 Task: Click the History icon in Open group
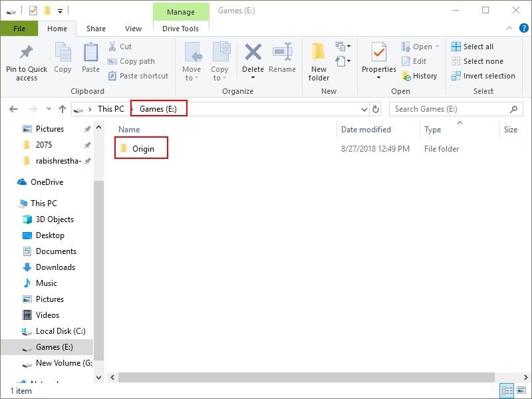pyautogui.click(x=406, y=76)
